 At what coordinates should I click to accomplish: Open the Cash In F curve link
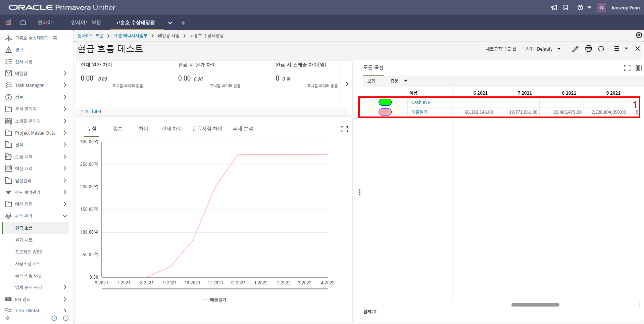(420, 102)
